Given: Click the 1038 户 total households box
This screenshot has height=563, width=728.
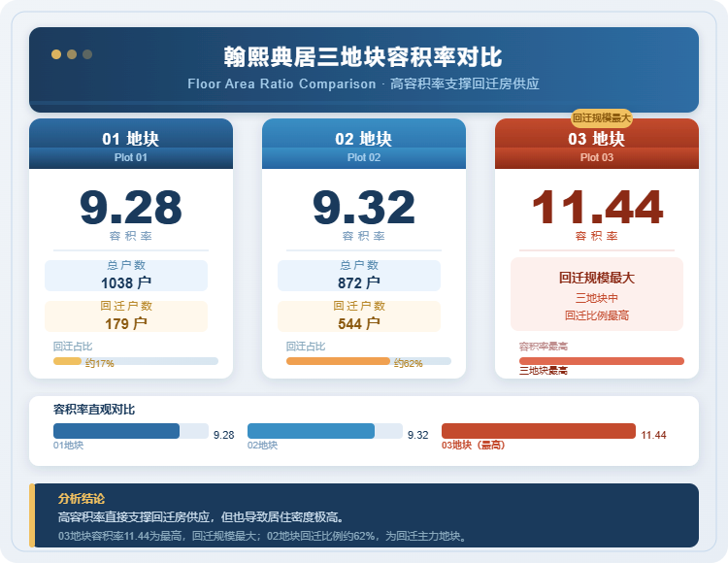Looking at the screenshot, I should (x=126, y=276).
